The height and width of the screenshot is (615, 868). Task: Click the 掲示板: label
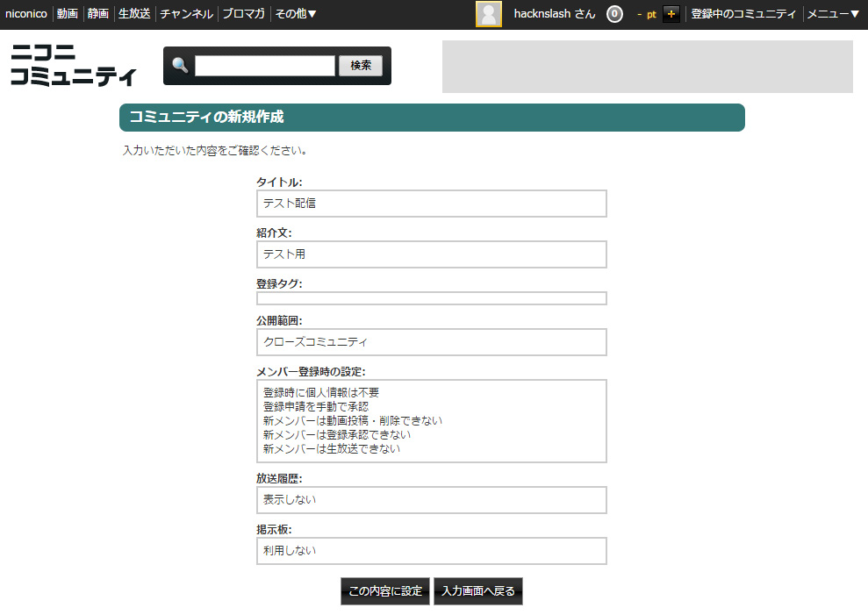[274, 529]
